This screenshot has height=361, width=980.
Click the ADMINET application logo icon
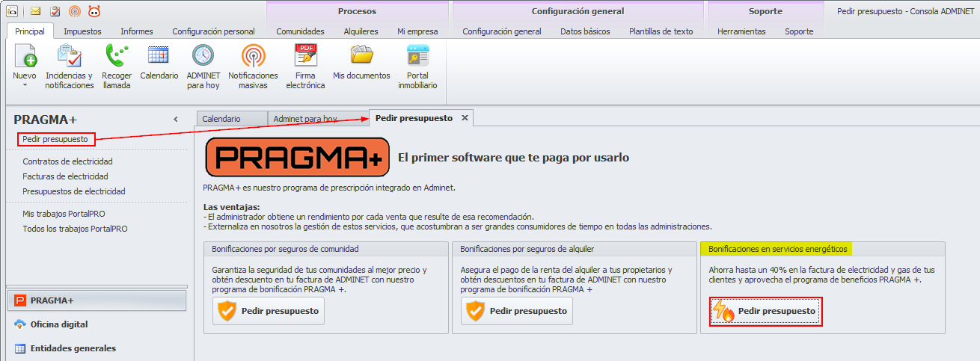pyautogui.click(x=13, y=11)
